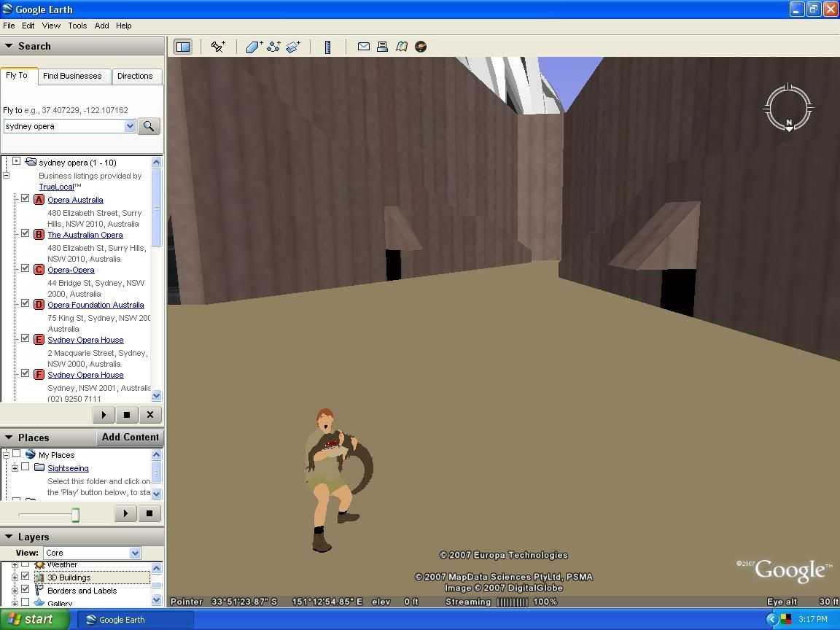Uncheck Opera Australia result

tap(26, 198)
